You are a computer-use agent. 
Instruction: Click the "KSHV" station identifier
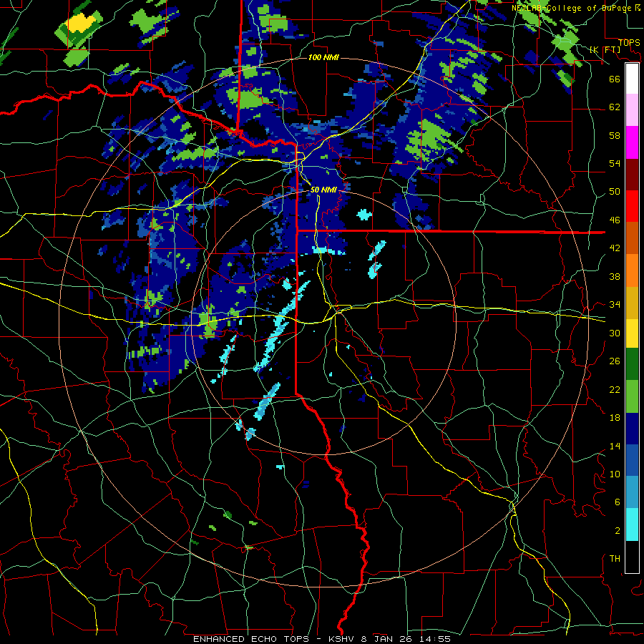coord(343,639)
